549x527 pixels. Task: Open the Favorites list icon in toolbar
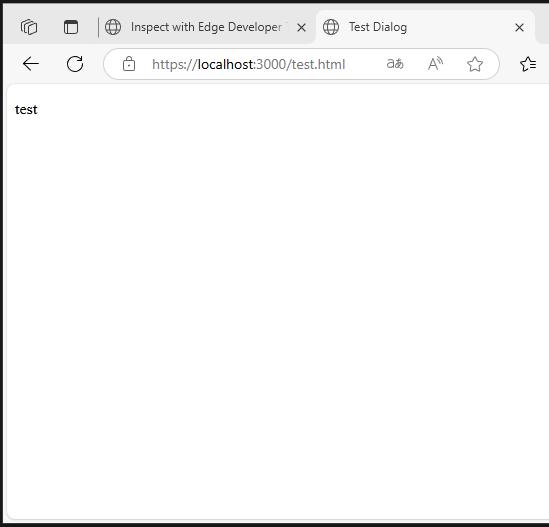click(528, 64)
